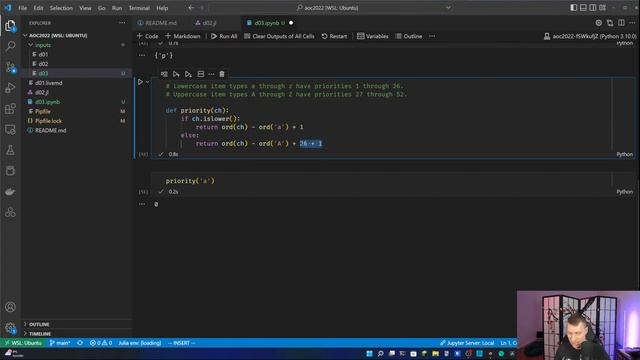The height and width of the screenshot is (360, 640).
Task: Click Run All in notebook toolbar
Action: click(224, 36)
